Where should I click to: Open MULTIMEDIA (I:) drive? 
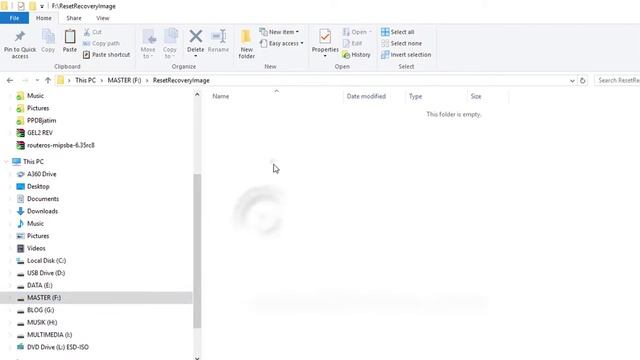point(49,335)
